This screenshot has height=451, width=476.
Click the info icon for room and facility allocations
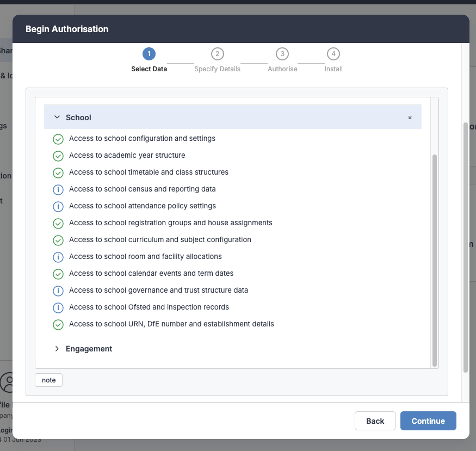point(58,257)
